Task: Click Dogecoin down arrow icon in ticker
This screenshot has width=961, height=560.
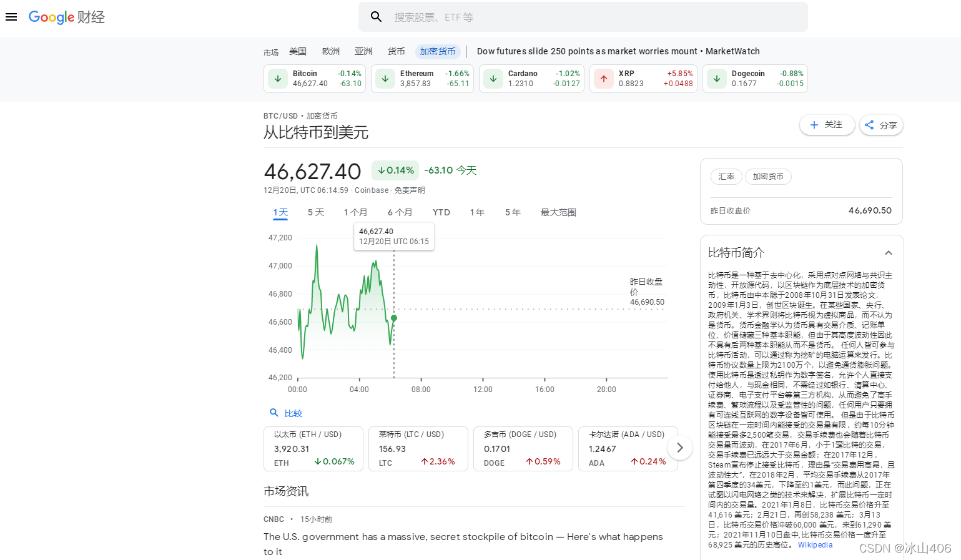Action: click(x=717, y=79)
